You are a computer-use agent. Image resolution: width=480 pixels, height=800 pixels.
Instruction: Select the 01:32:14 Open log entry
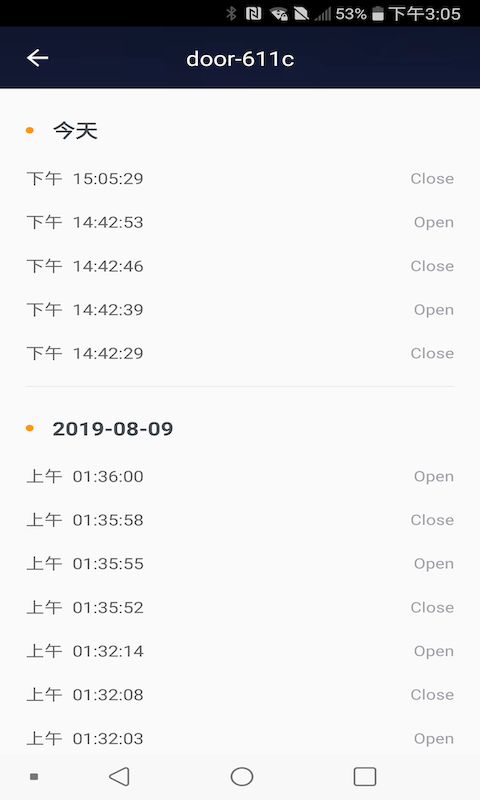point(240,651)
